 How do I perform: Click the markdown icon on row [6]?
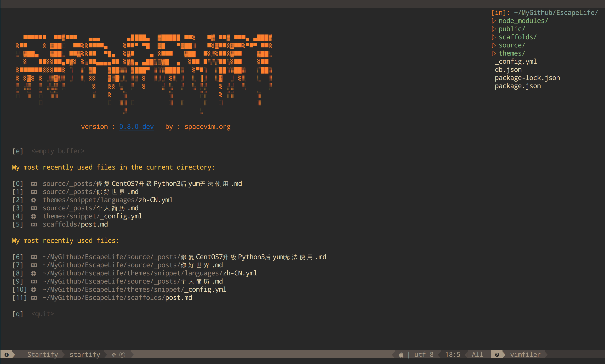[x=34, y=257]
